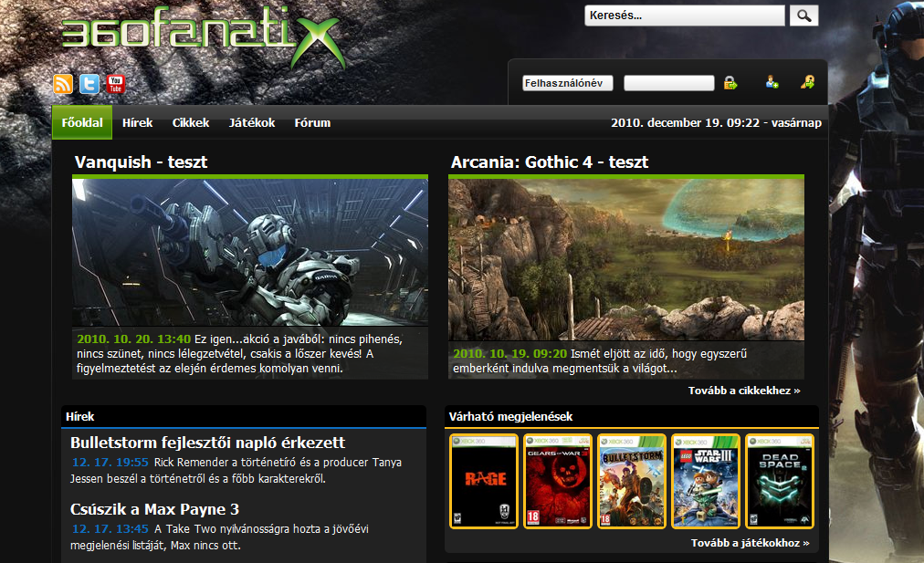Focus the Keresés search field
Screen dimensions: 924x563
coord(685,16)
